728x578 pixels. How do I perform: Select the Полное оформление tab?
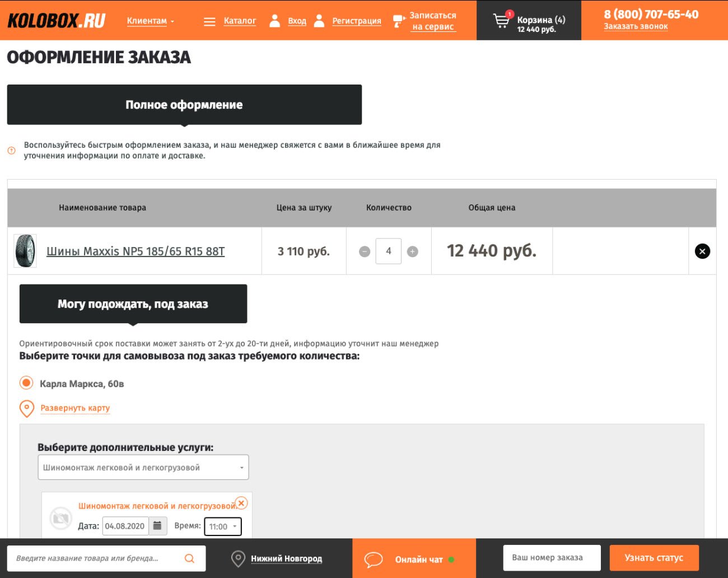coord(184,105)
